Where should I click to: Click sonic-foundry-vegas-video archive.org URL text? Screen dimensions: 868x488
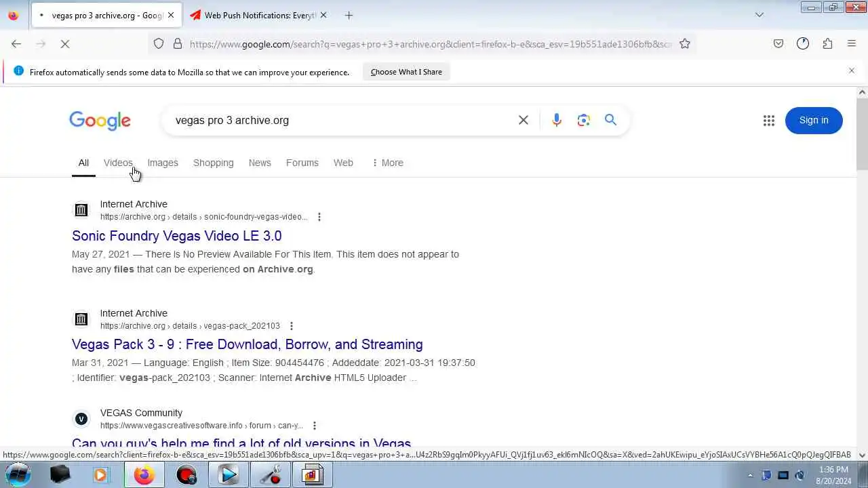point(204,217)
